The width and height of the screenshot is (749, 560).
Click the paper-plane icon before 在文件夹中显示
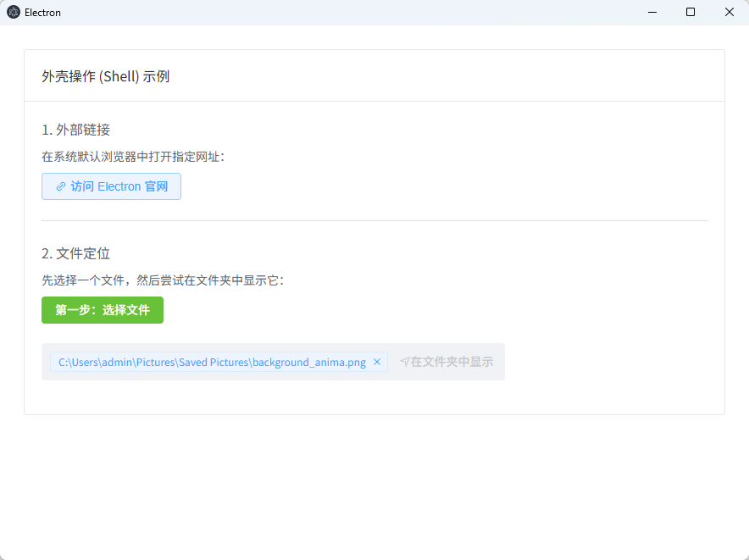[405, 362]
